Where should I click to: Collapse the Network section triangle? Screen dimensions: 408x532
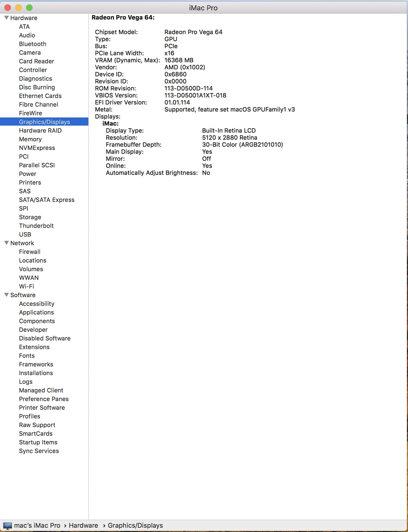(x=6, y=243)
